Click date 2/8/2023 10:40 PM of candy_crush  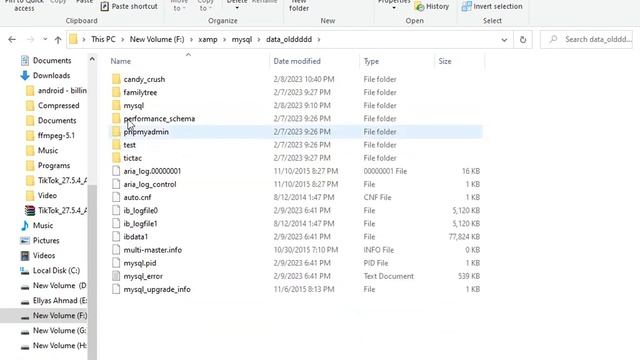coord(304,79)
